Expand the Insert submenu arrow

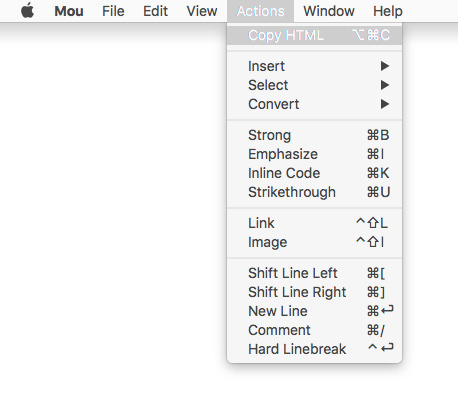(x=385, y=66)
